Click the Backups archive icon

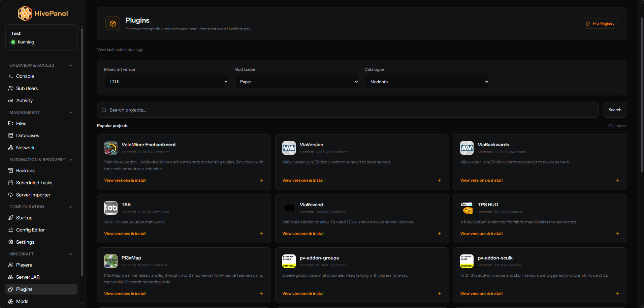click(x=11, y=171)
